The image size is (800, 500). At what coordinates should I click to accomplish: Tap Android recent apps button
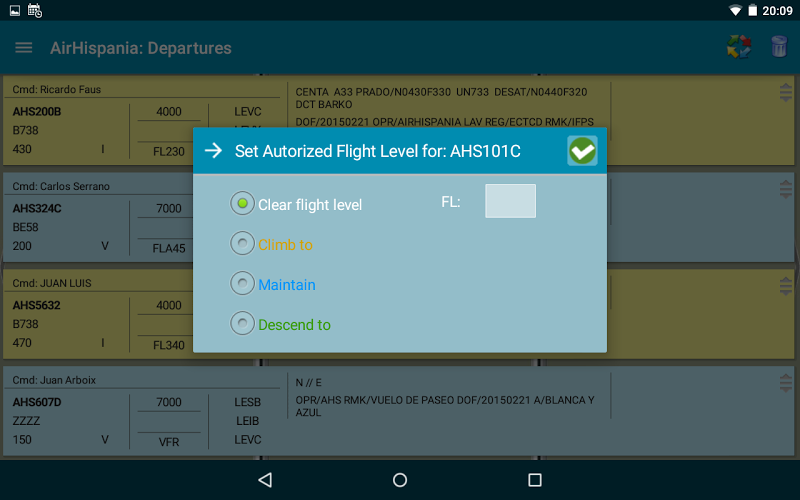(x=535, y=480)
